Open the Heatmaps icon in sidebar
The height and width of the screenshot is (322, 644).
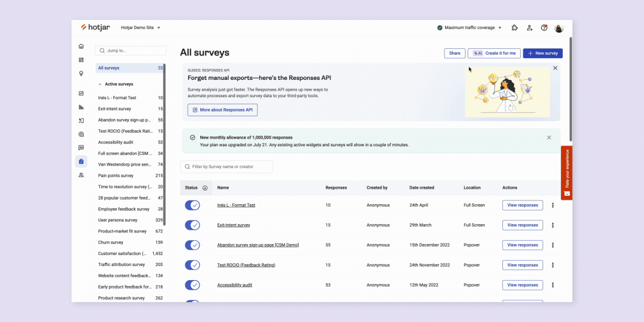point(81,135)
